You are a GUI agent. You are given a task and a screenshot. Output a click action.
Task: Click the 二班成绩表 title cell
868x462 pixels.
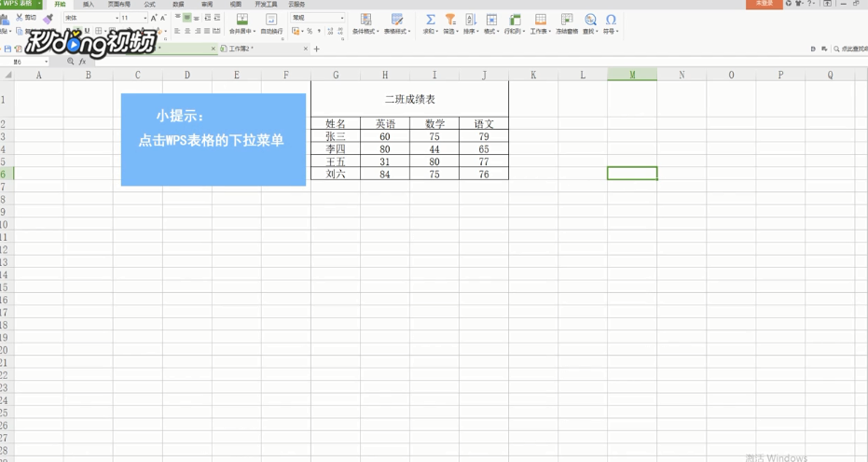point(409,99)
